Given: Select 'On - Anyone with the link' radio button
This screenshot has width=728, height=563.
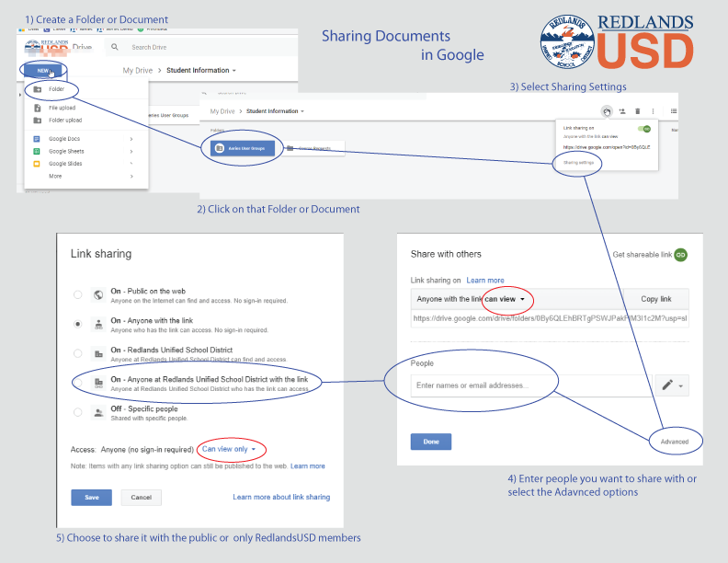Looking at the screenshot, I should [77, 324].
